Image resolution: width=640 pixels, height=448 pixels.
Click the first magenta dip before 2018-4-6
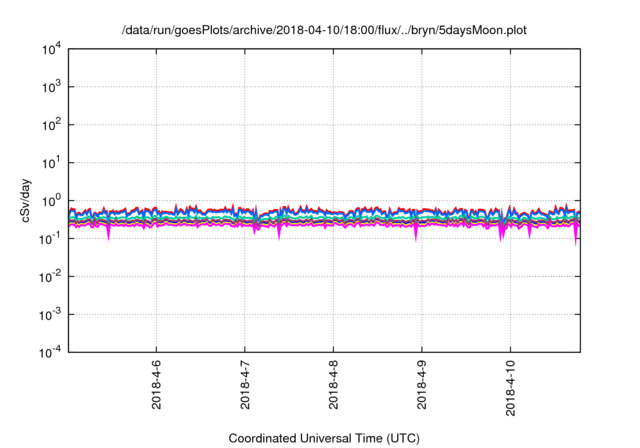pyautogui.click(x=108, y=232)
